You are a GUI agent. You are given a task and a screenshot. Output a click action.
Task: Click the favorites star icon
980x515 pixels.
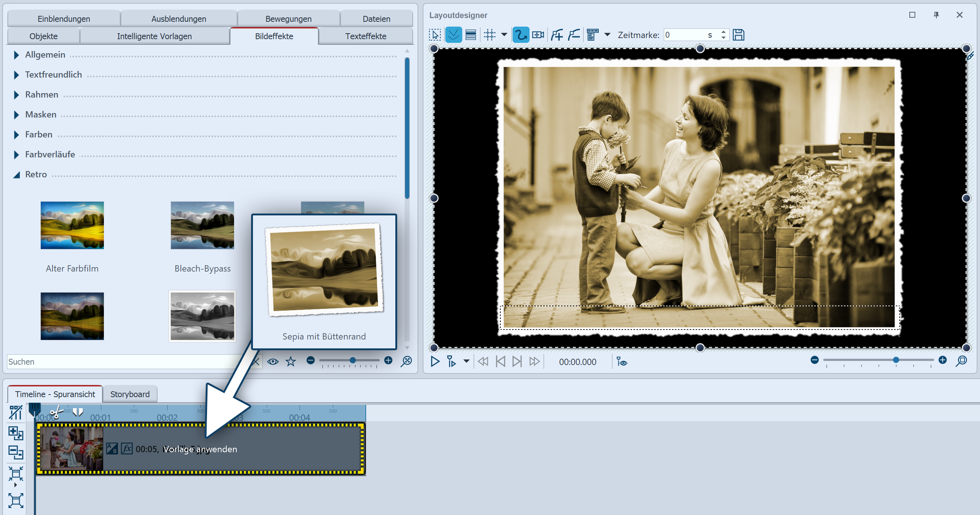coord(291,361)
